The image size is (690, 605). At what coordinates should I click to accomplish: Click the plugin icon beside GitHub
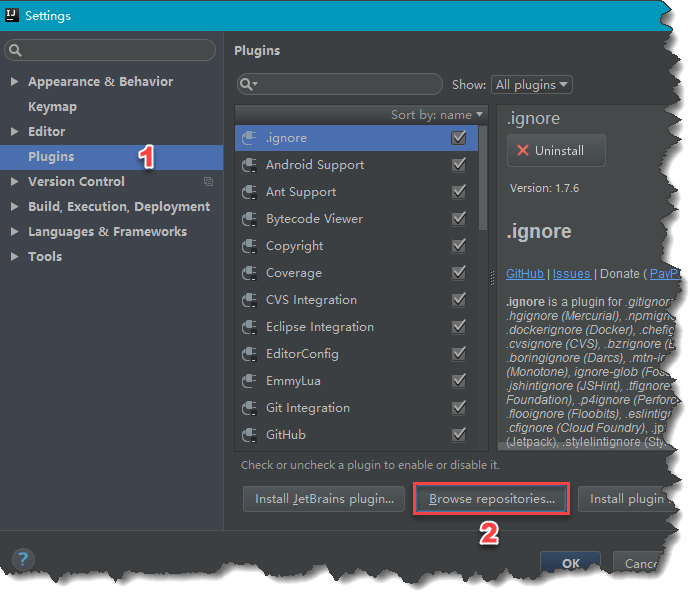tap(249, 435)
